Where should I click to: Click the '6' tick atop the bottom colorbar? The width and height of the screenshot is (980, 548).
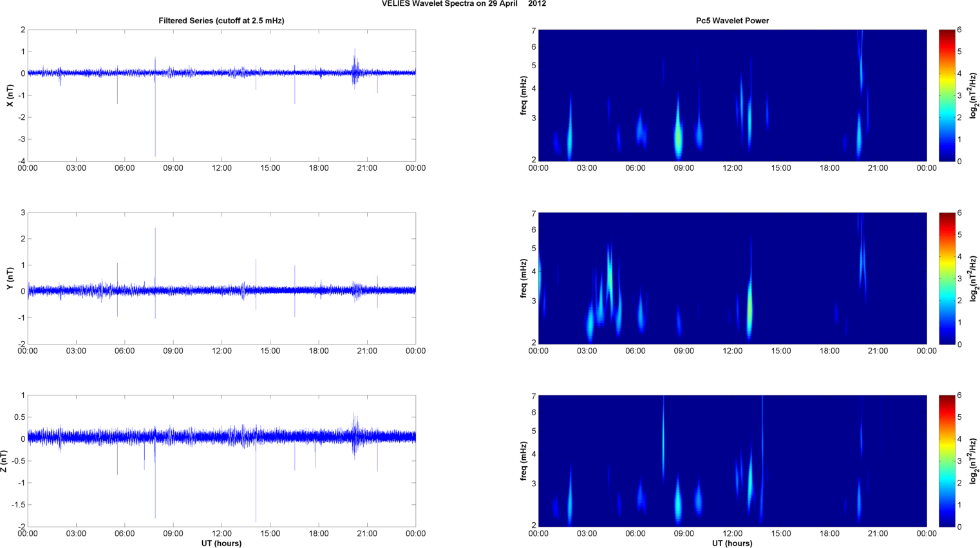(x=959, y=395)
